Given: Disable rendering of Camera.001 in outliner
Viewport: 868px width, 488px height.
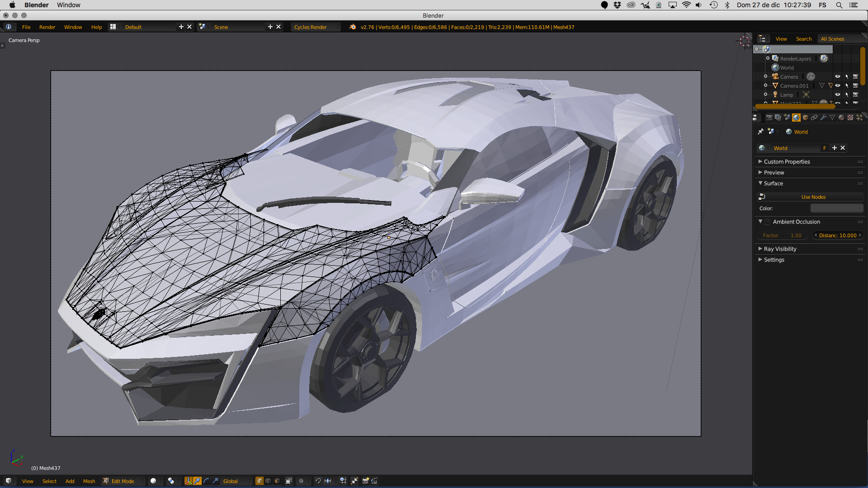Looking at the screenshot, I should point(855,85).
